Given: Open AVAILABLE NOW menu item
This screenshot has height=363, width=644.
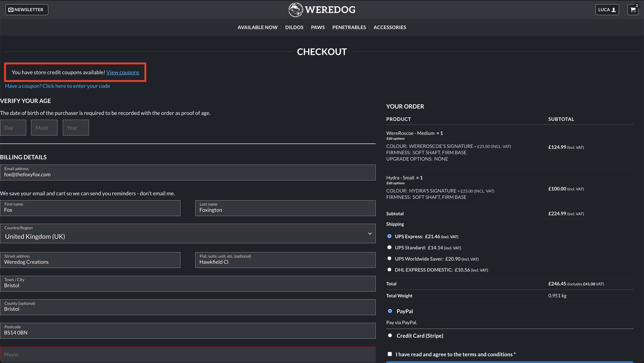Looking at the screenshot, I should coord(258,27).
